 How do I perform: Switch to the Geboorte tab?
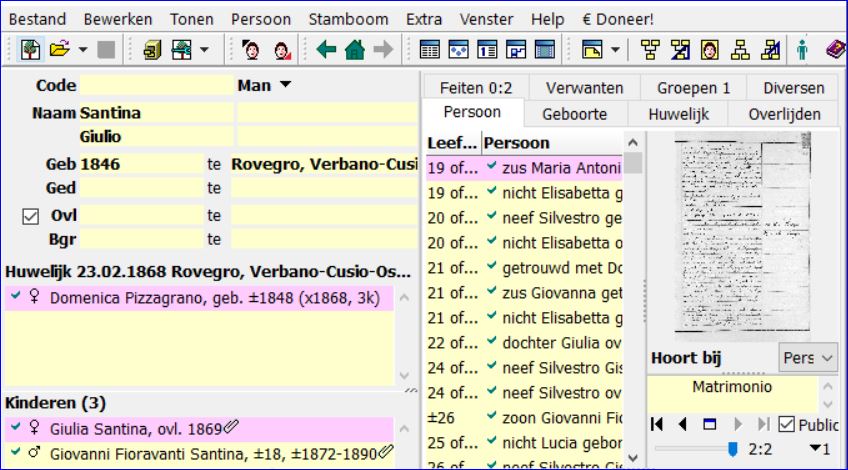(574, 114)
